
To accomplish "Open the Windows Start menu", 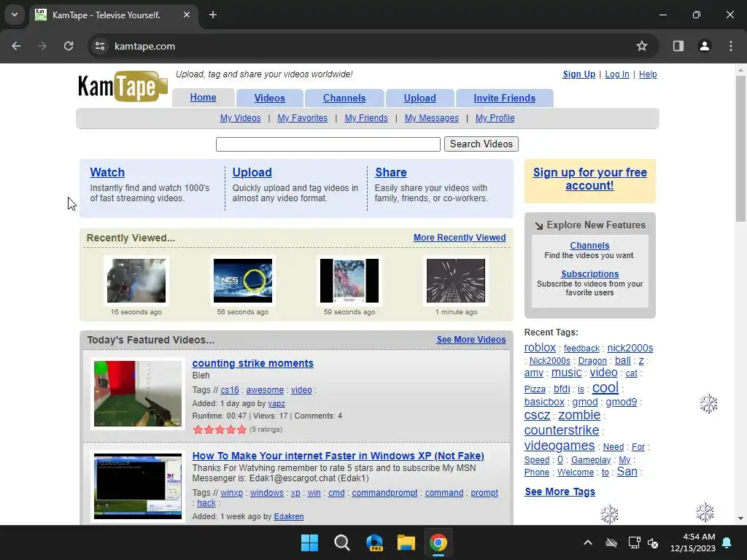I will click(309, 542).
